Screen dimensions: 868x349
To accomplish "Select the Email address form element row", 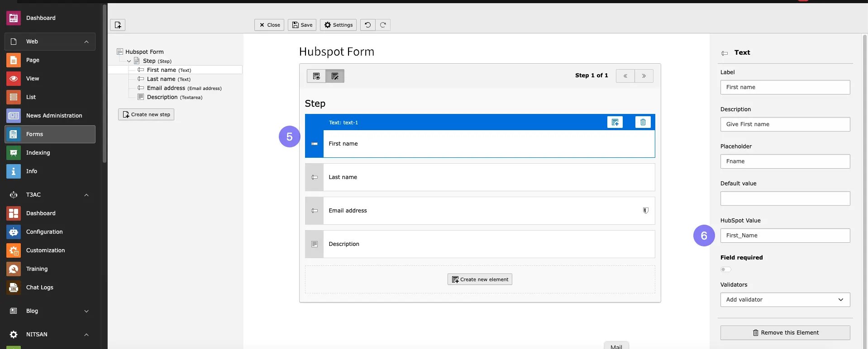I will (480, 211).
